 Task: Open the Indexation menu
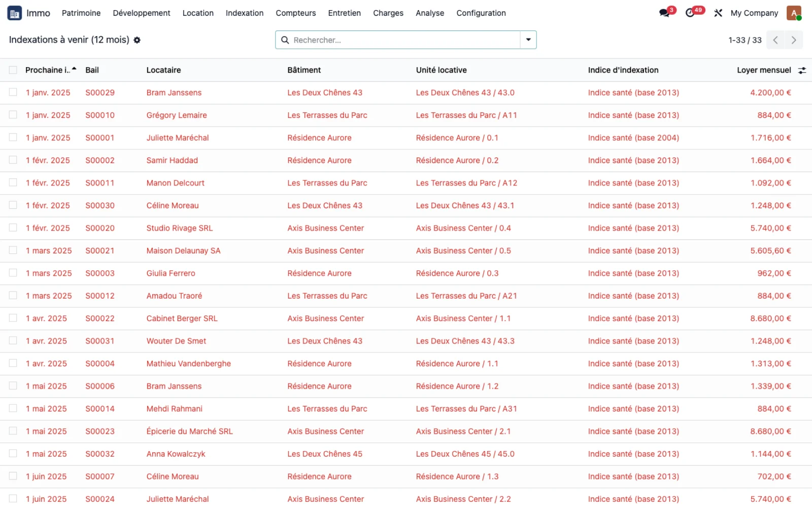click(245, 13)
